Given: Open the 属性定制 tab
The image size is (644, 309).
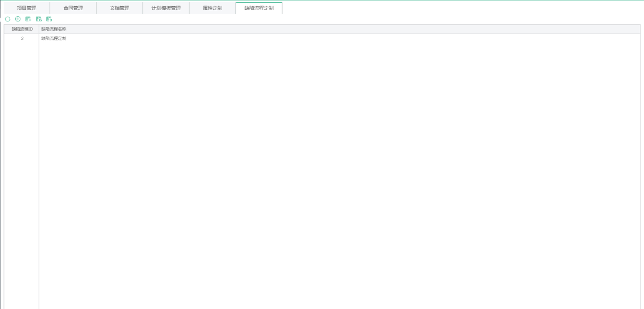Looking at the screenshot, I should [x=212, y=8].
